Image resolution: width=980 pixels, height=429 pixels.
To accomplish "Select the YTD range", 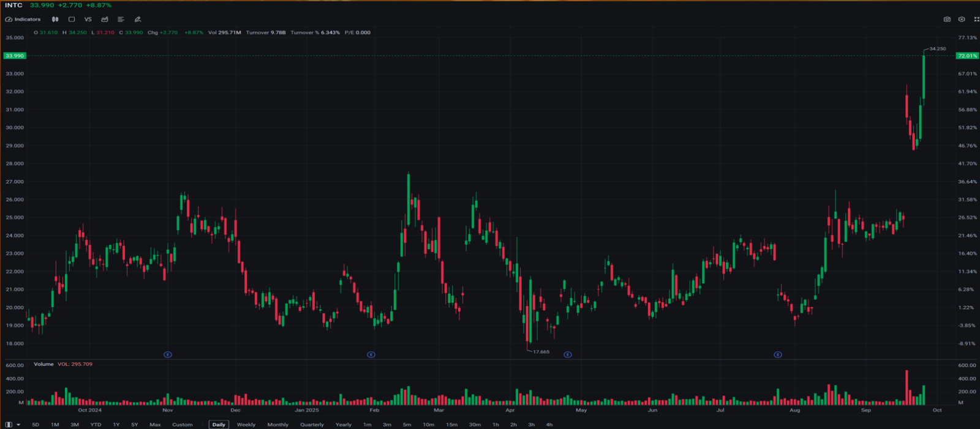I will (96, 424).
